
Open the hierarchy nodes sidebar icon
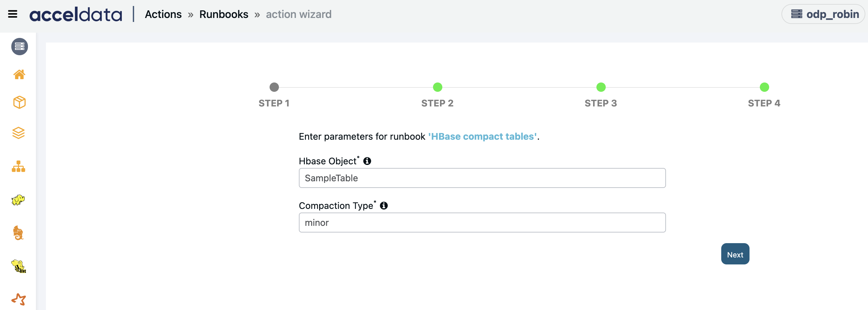(19, 166)
